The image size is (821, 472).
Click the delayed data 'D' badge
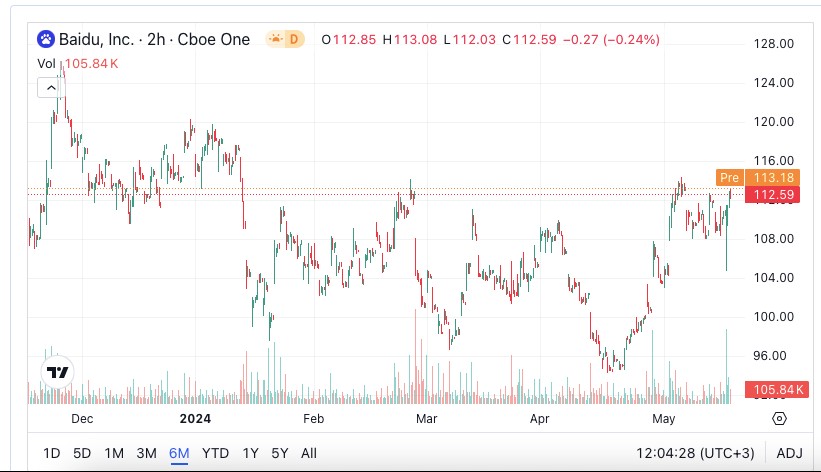(294, 40)
